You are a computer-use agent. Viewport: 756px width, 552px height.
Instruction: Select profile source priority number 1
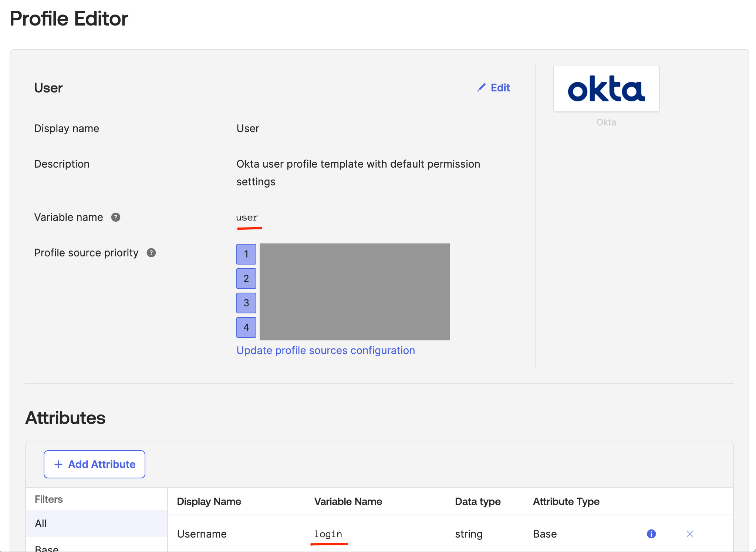coord(246,254)
